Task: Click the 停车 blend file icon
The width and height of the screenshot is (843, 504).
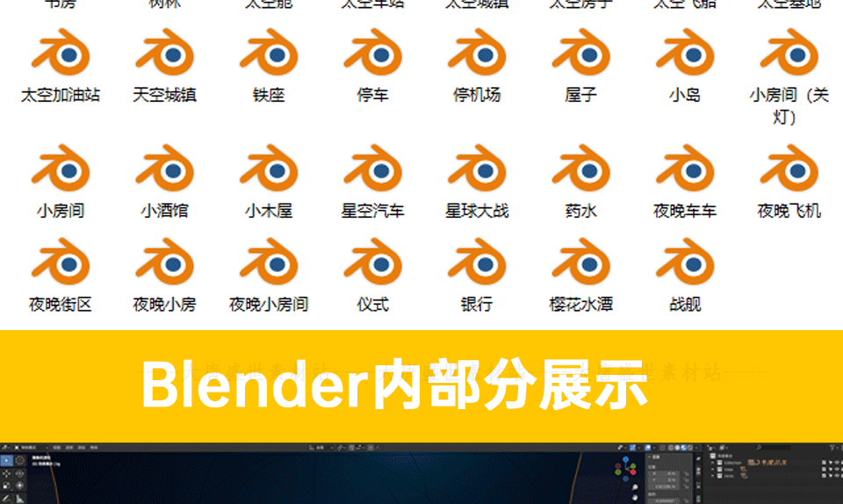Action: click(372, 54)
